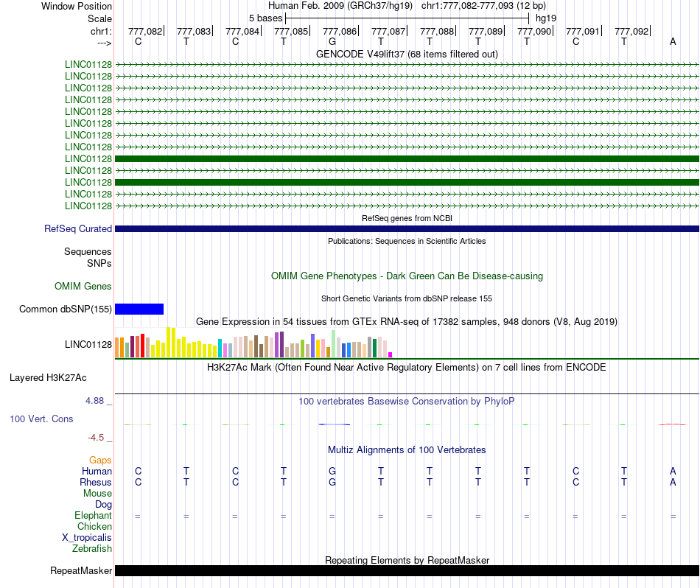Image resolution: width=700 pixels, height=588 pixels.
Task: Click 'Short Genetic Variants from dbSNP release 155'
Action: point(407,298)
